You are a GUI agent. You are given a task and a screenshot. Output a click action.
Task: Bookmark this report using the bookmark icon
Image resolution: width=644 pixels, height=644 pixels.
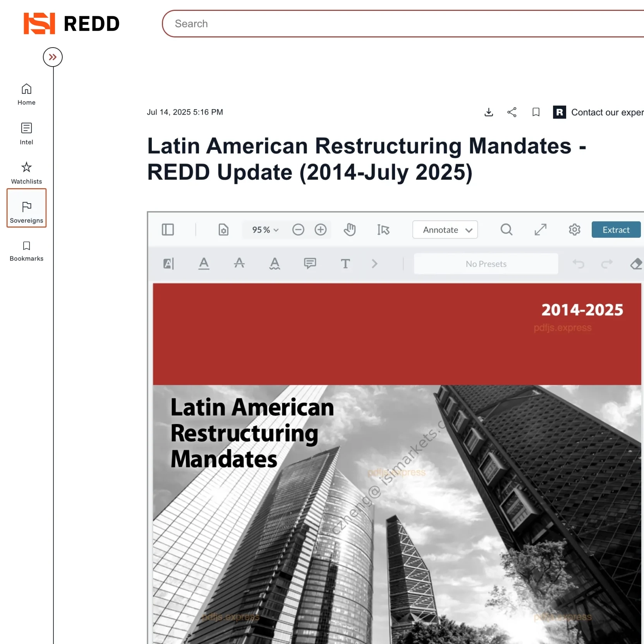536,112
